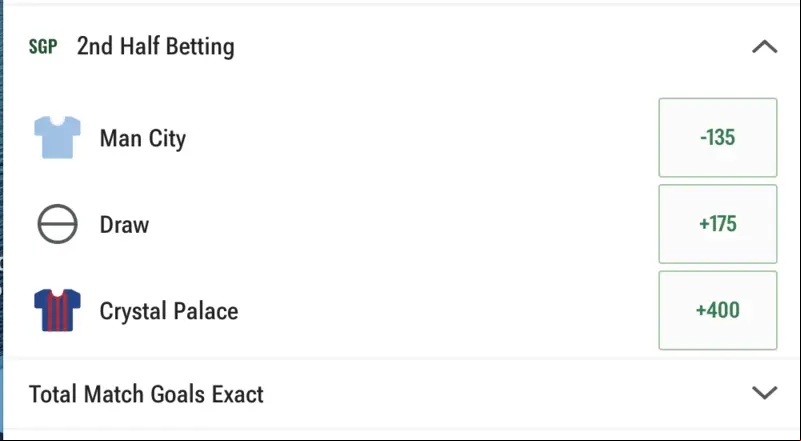The height and width of the screenshot is (441, 801).
Task: Click the Man City light blue jersey icon
Action: tap(57, 137)
